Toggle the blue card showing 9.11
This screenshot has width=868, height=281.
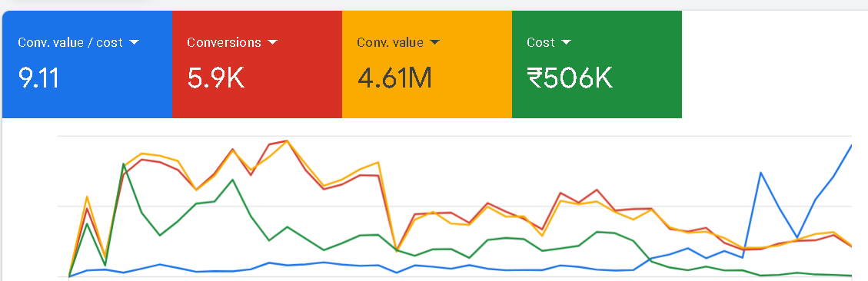88,64
